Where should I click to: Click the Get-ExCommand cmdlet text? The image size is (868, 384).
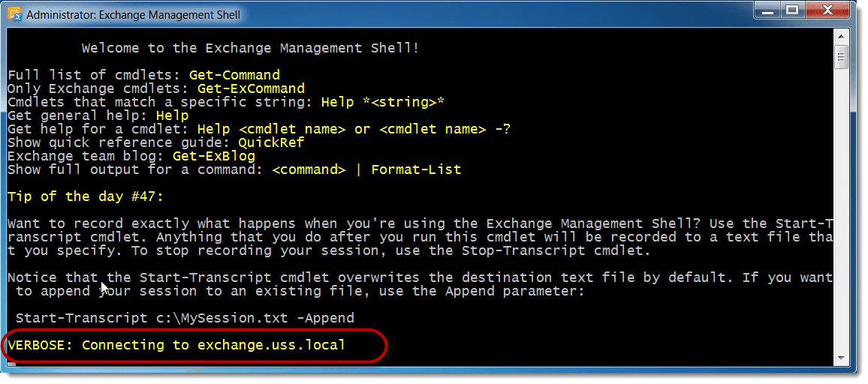coord(251,88)
